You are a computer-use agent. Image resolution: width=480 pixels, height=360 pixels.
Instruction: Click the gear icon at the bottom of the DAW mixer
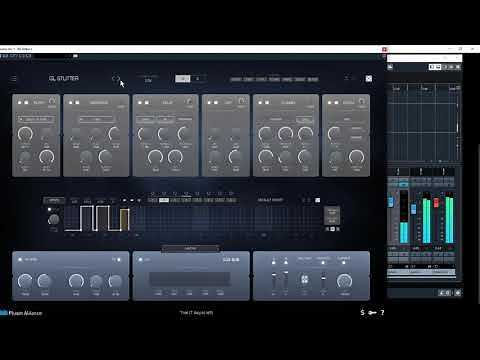click(x=458, y=293)
